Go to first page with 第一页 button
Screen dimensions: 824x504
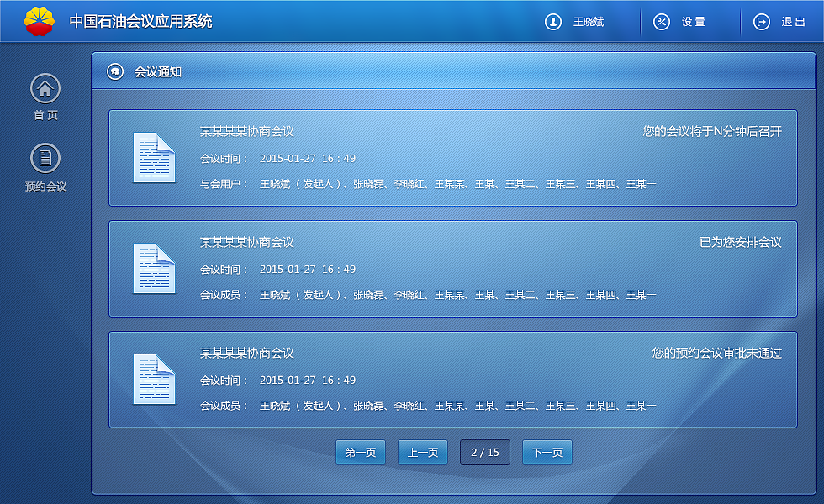[x=361, y=452]
